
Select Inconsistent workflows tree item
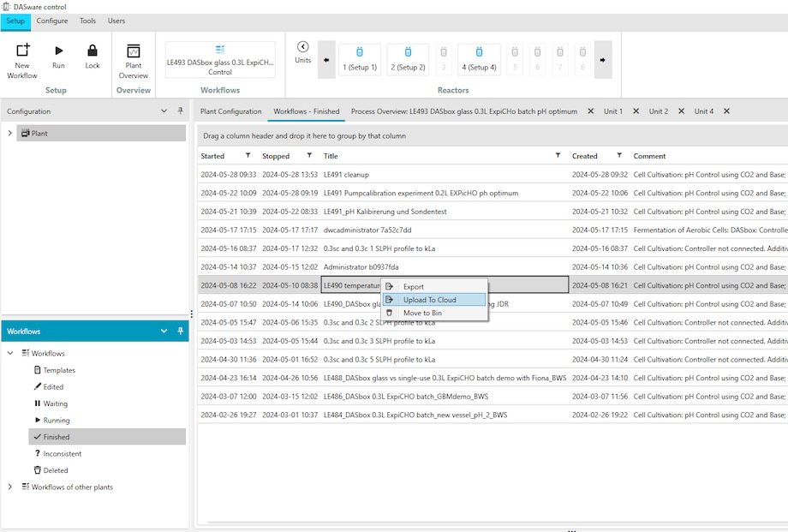57,453
